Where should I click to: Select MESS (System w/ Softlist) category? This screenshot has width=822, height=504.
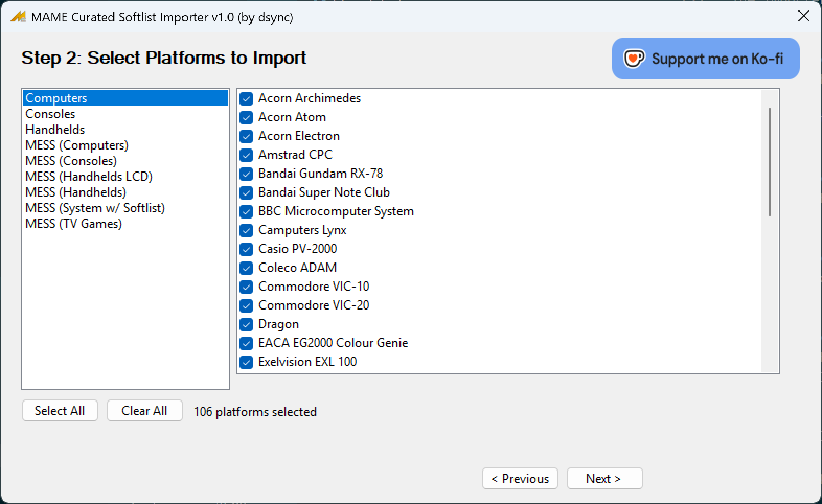[125, 208]
